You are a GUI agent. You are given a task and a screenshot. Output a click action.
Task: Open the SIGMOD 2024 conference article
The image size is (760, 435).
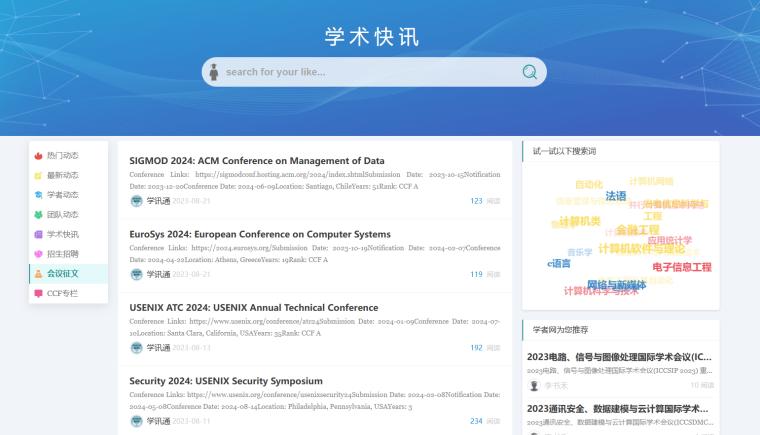[257, 160]
